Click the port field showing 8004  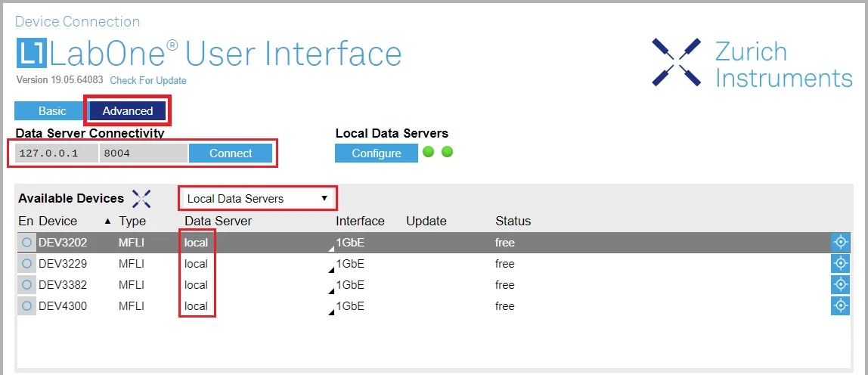pyautogui.click(x=143, y=153)
